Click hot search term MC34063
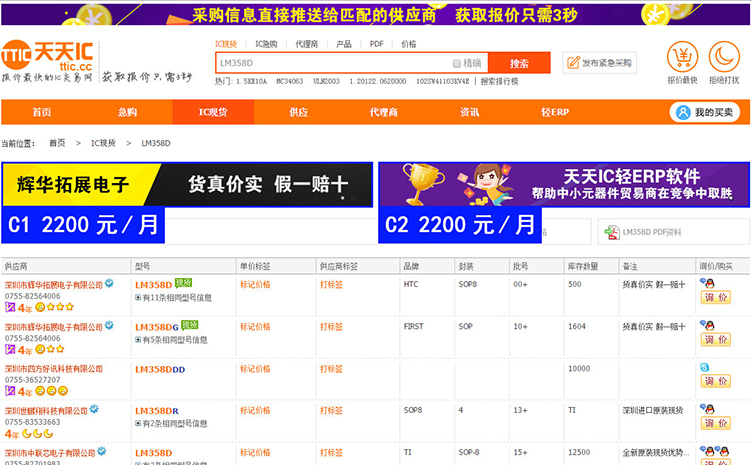Image resolution: width=752 pixels, height=465 pixels. coord(290,81)
